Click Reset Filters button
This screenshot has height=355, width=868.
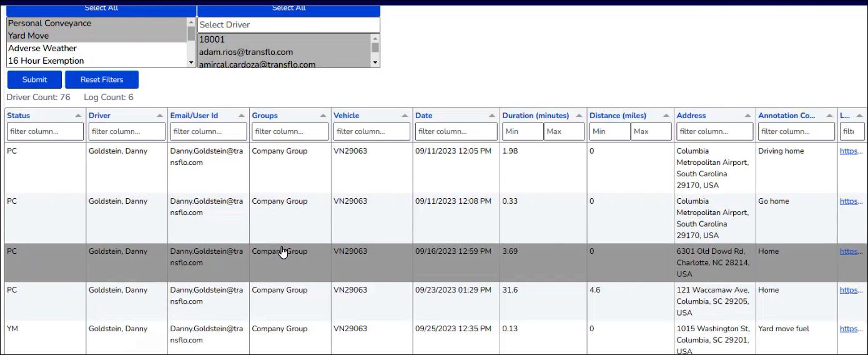pos(102,79)
